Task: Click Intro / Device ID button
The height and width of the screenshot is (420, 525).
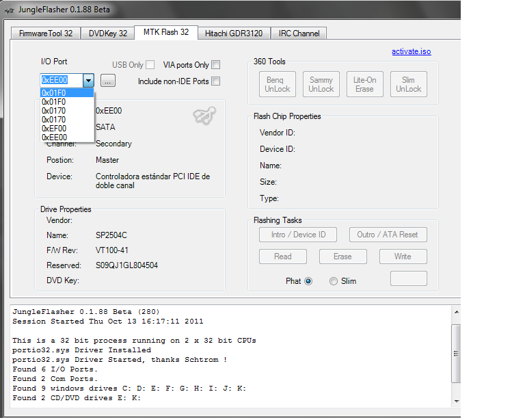Action: point(298,235)
